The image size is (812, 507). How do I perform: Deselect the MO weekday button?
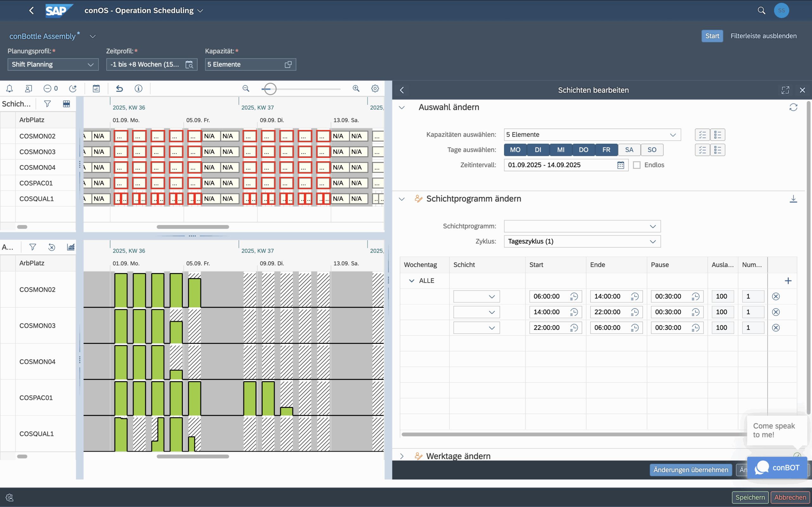pos(515,150)
